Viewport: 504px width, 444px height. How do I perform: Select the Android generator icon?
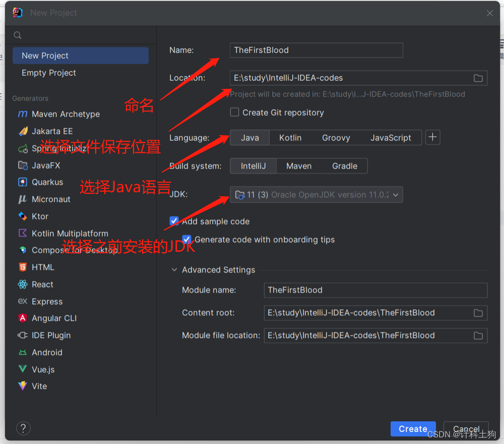23,352
